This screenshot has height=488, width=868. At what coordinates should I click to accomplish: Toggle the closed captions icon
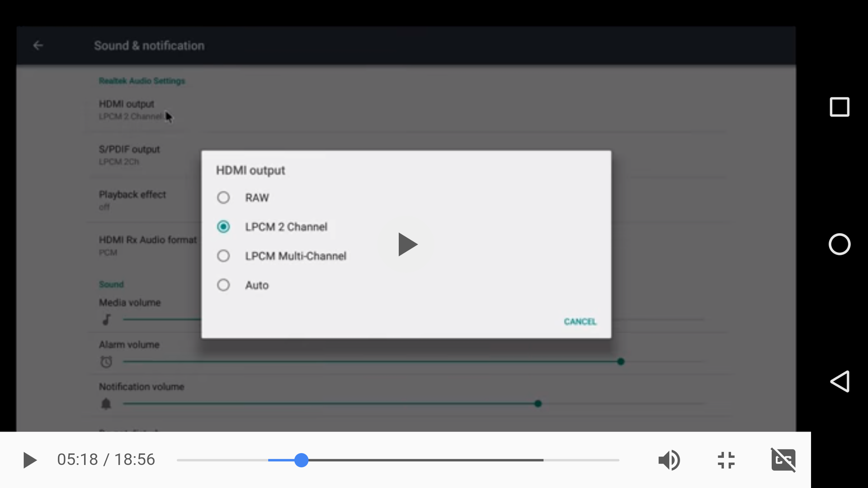point(783,460)
